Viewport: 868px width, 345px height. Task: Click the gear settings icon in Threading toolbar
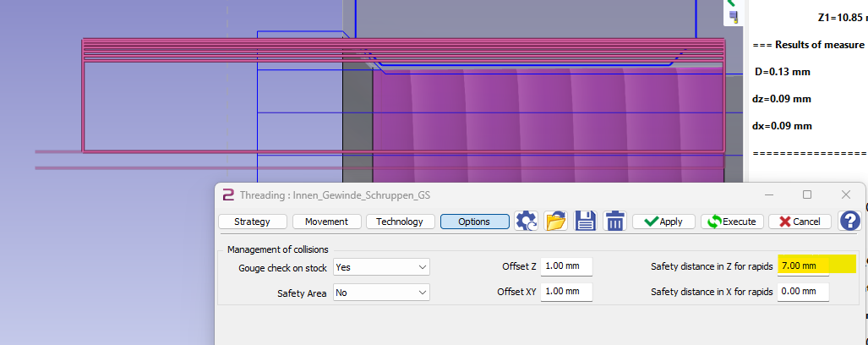[527, 222]
